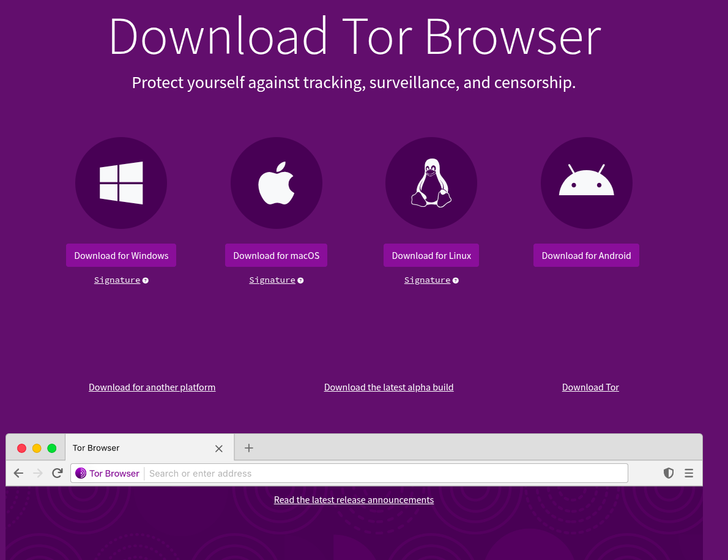Click the green maximize dot
The image size is (728, 560).
[x=52, y=448]
